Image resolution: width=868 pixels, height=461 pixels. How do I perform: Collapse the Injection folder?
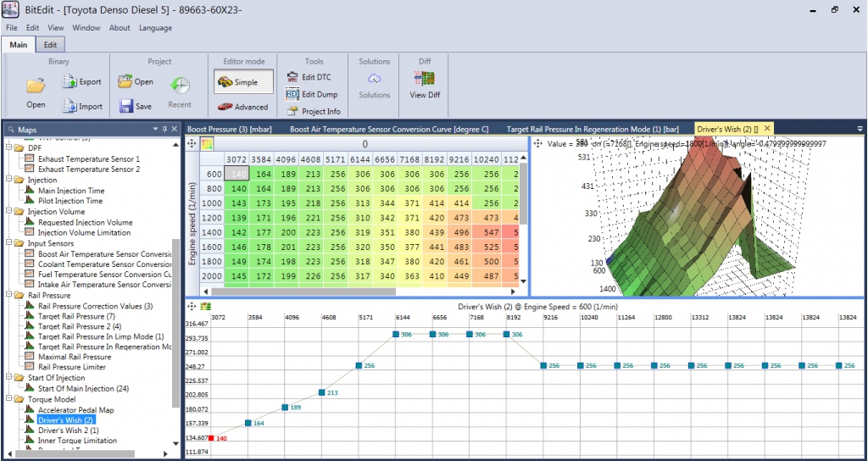tap(8, 180)
